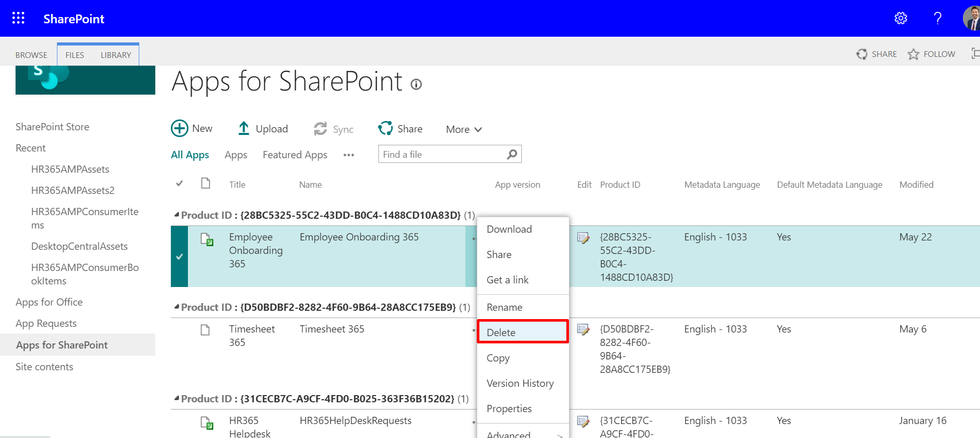This screenshot has width=980, height=438.
Task: Open the app launcher waffle icon
Action: click(18, 18)
